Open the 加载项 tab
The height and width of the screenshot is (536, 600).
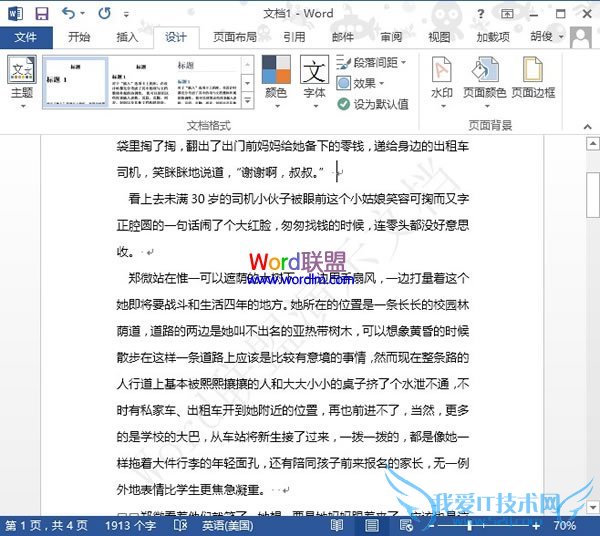click(493, 37)
